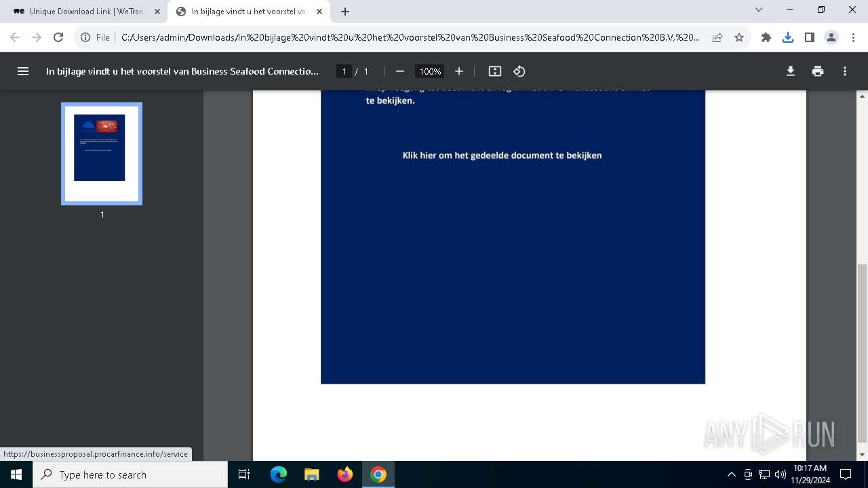Select page 1 thumbnail in sidebar
The width and height of the screenshot is (868, 488).
pyautogui.click(x=102, y=154)
